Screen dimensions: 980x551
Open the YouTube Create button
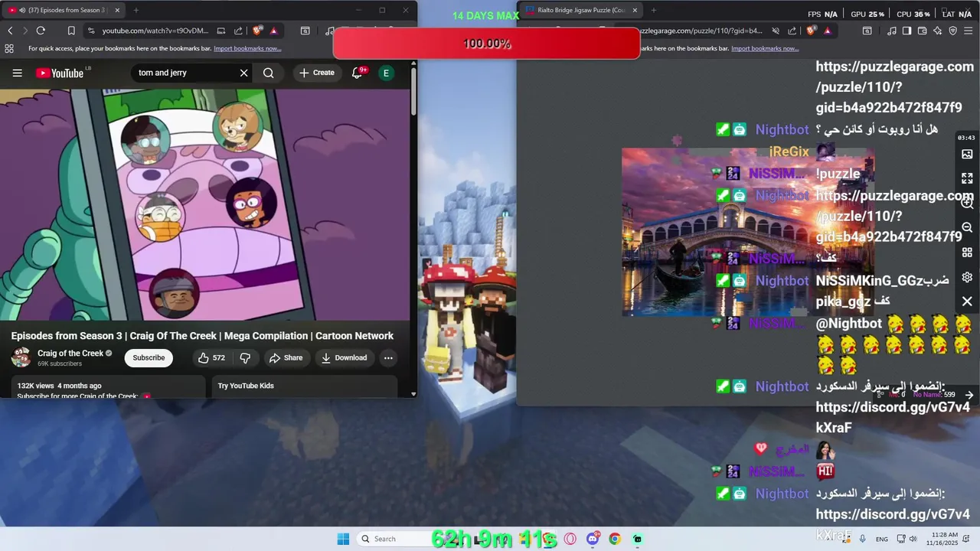coord(317,73)
